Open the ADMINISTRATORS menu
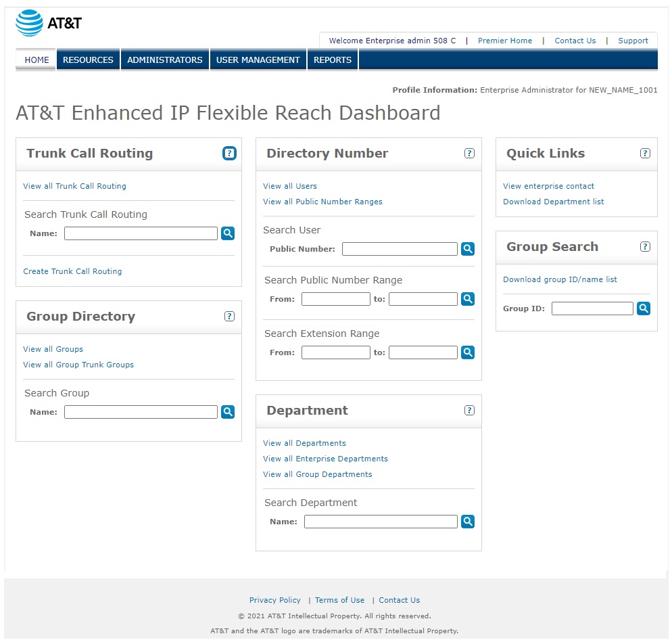The width and height of the screenshot is (672, 642). pos(164,60)
